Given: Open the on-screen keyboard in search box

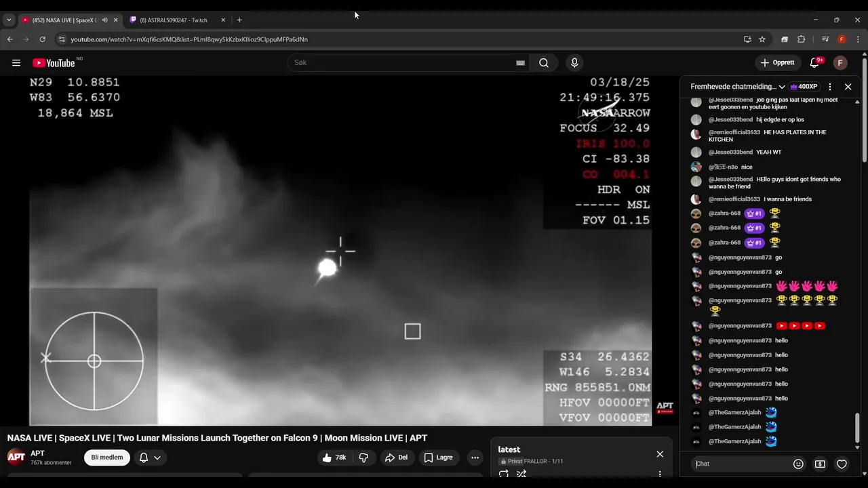Looking at the screenshot, I should tap(520, 63).
